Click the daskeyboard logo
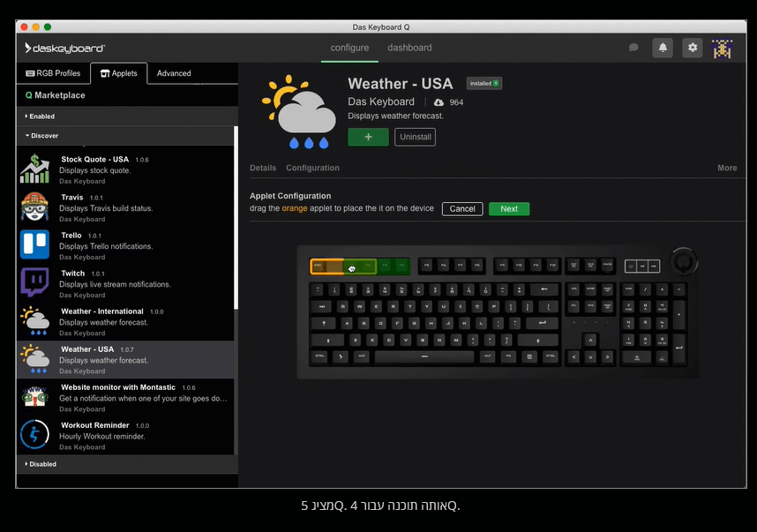The image size is (757, 532). tap(64, 48)
